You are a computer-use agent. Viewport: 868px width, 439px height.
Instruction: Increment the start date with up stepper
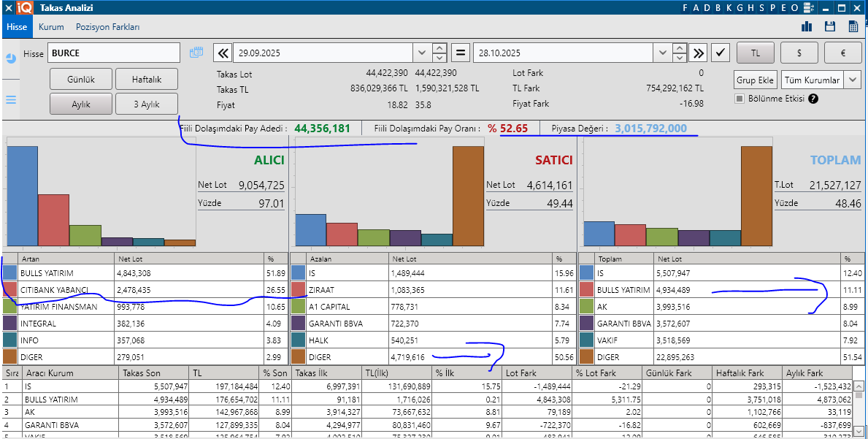pos(439,48)
